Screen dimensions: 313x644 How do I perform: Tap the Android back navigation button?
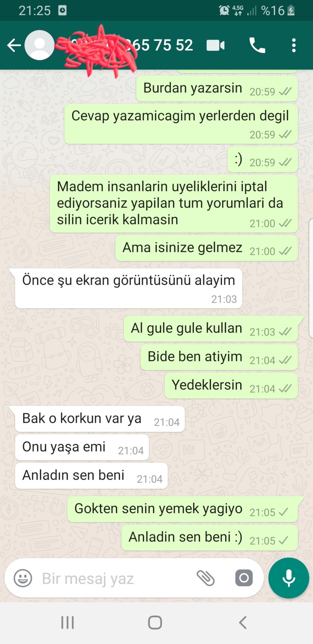(243, 622)
